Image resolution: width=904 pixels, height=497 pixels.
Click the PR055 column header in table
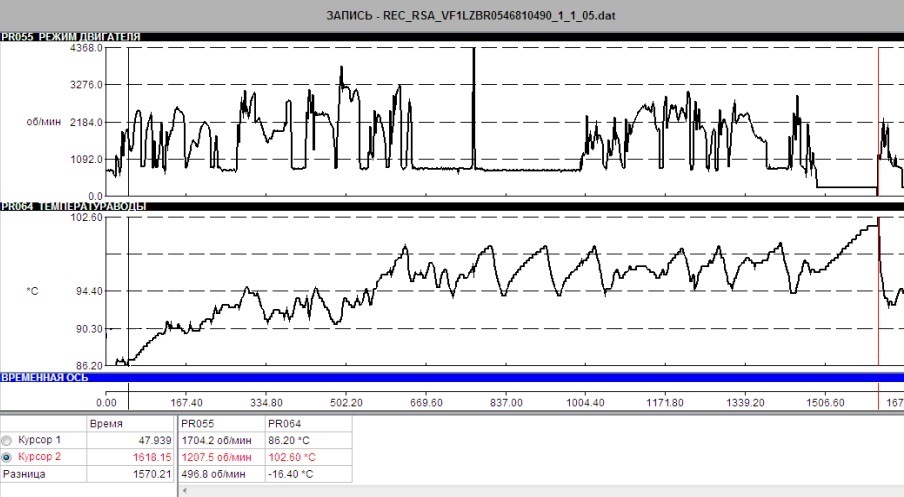click(x=222, y=424)
